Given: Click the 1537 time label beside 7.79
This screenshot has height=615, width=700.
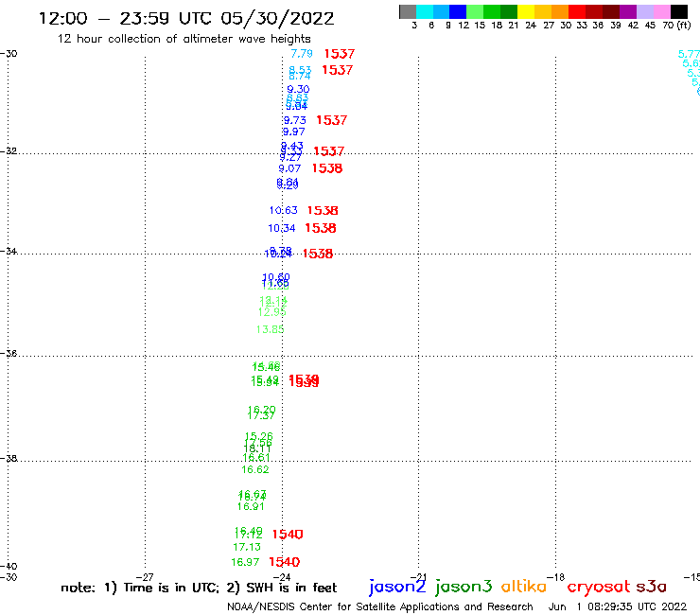Looking at the screenshot, I should coord(340,54).
